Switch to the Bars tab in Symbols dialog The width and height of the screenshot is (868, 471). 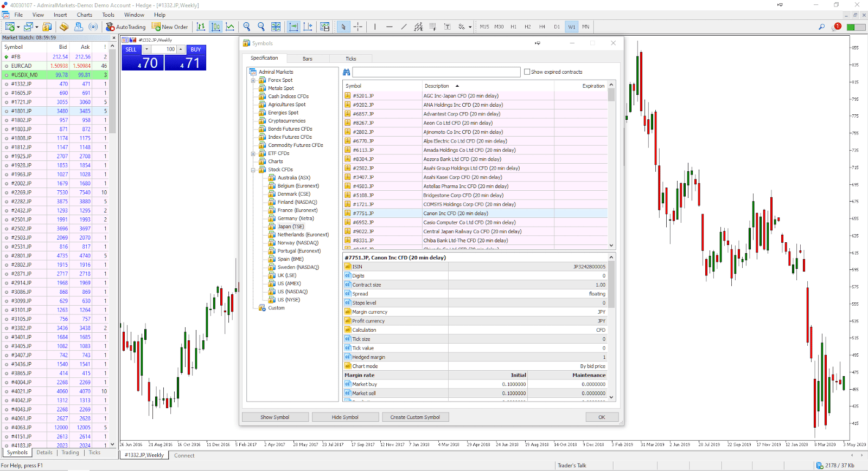point(307,59)
